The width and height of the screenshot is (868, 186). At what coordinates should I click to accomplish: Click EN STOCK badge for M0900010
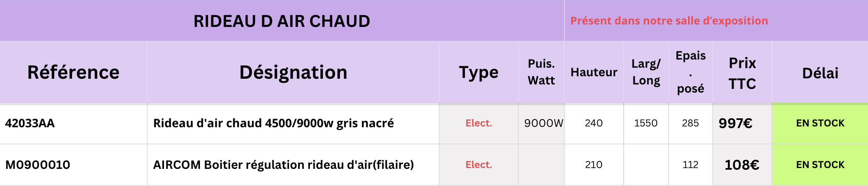pyautogui.click(x=820, y=165)
